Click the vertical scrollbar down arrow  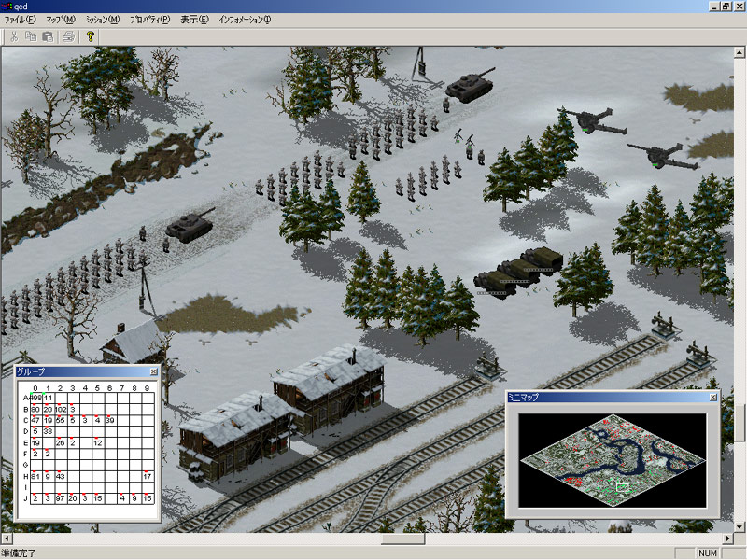[x=740, y=526]
